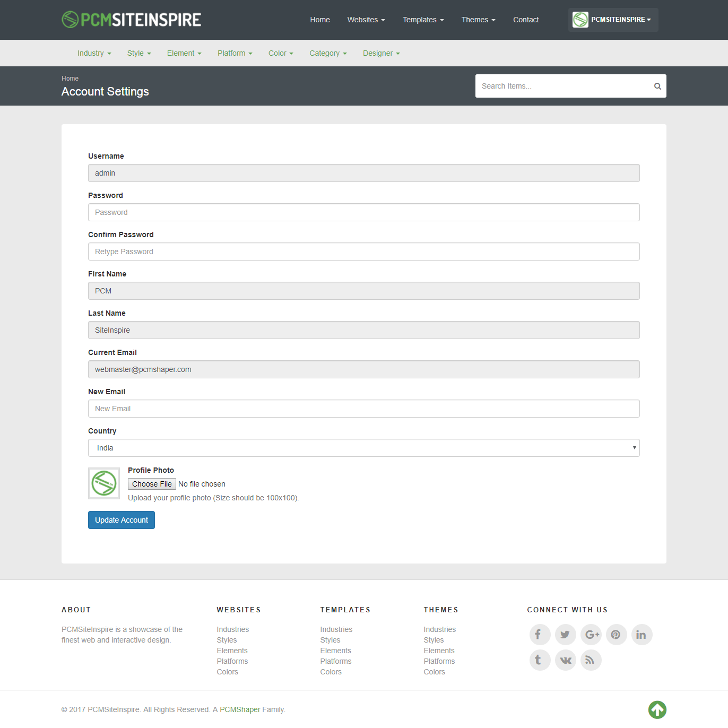Go to Home in the top navigation

click(x=320, y=20)
